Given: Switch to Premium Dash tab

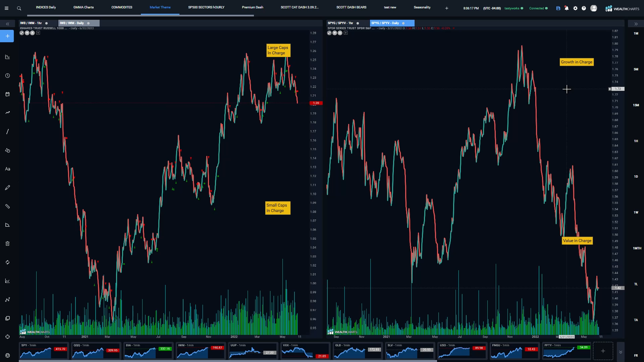Looking at the screenshot, I should 253,7.
